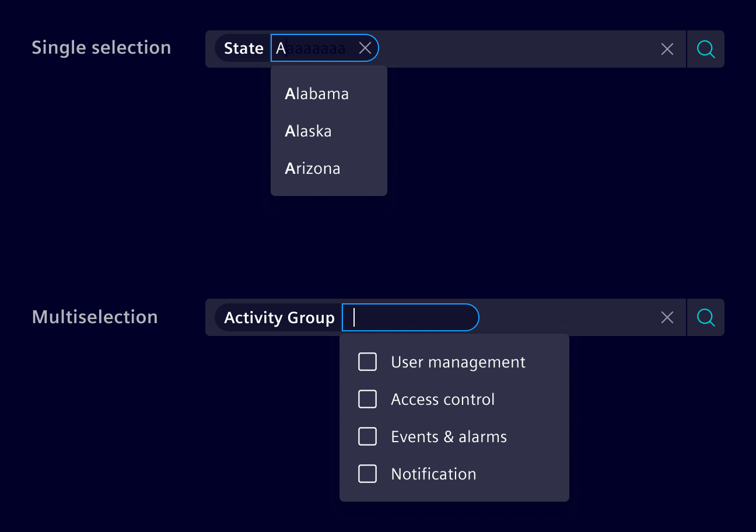Pick Arizona from the suggestion list
Screen dimensions: 756x532
point(313,168)
